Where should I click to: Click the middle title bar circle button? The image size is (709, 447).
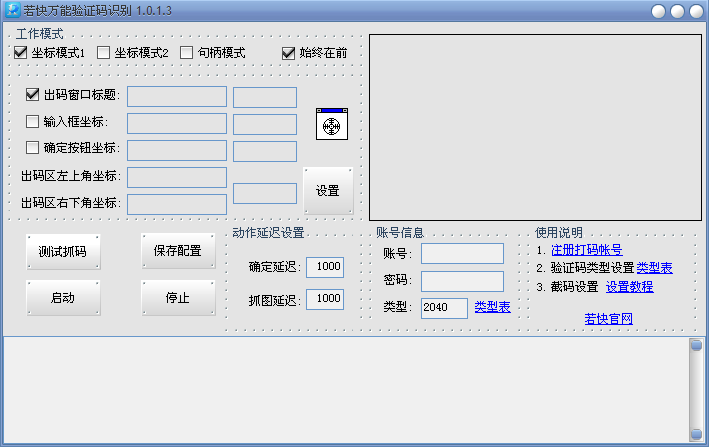[x=677, y=11]
